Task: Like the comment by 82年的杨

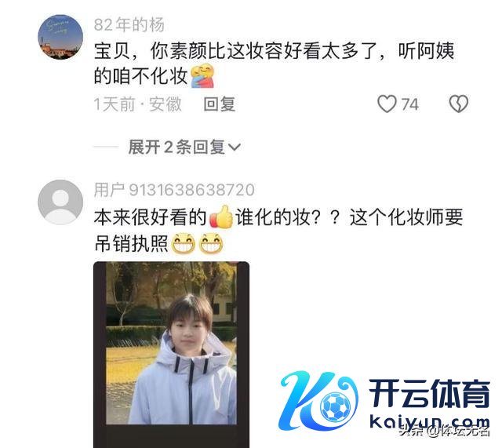Action: (387, 104)
